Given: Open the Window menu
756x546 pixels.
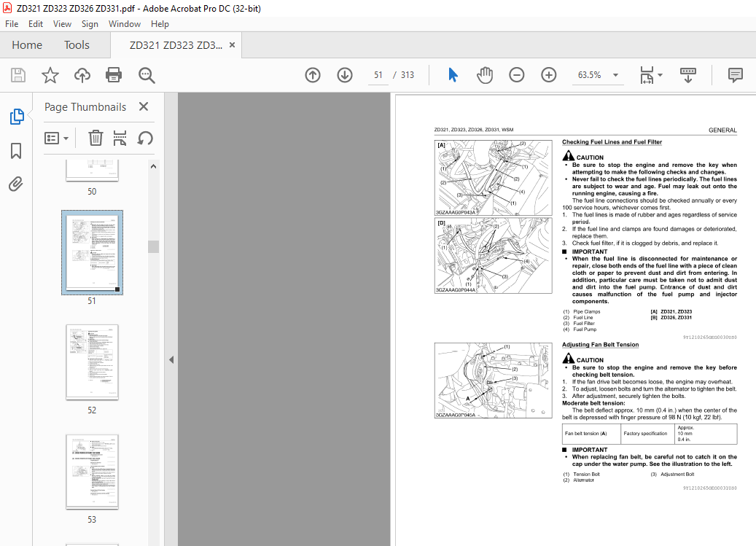Looking at the screenshot, I should tap(125, 24).
